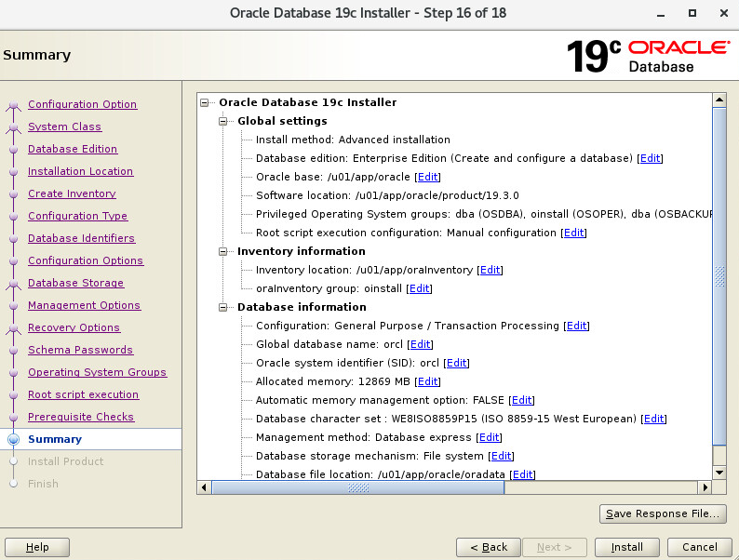The height and width of the screenshot is (560, 739).
Task: Click the horizontal scrollbar left arrow
Action: 204,487
